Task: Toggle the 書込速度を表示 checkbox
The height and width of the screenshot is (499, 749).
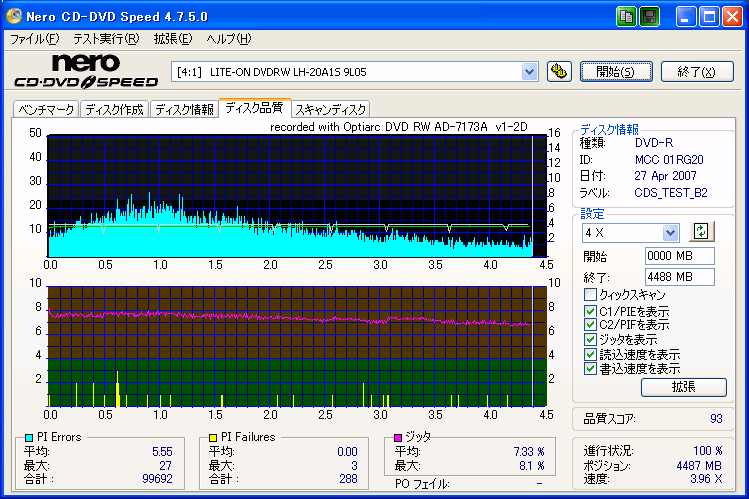Action: [x=590, y=369]
